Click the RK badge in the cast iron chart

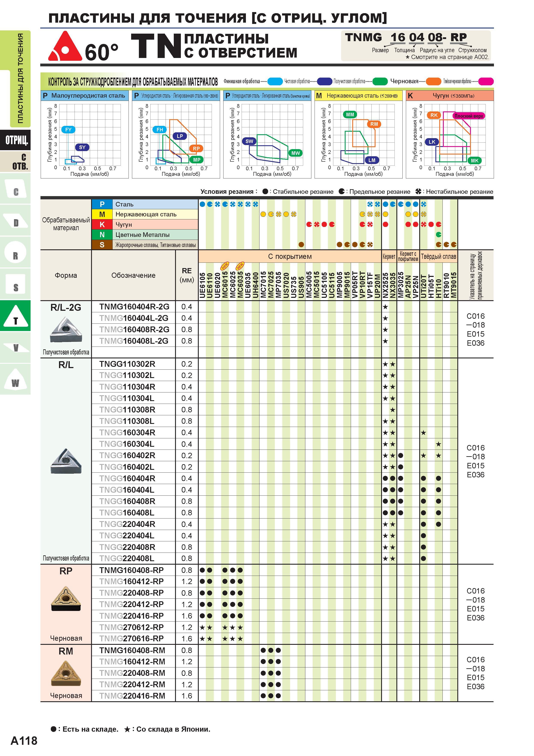[x=434, y=115]
